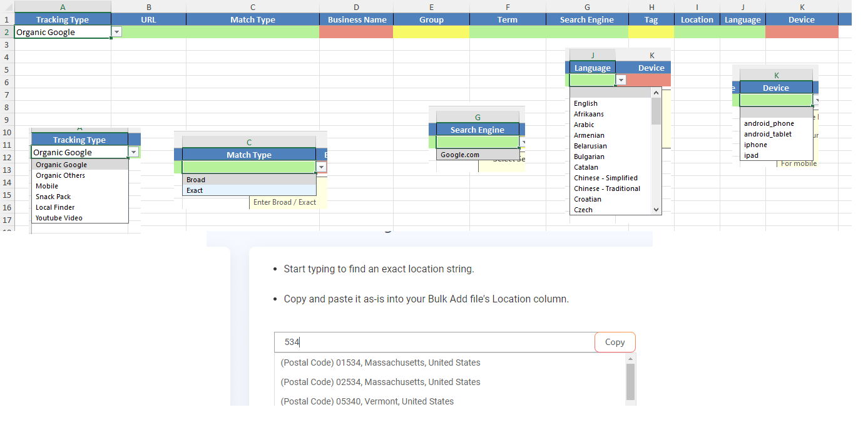868x427 pixels.
Task: Select Arabic in Language list
Action: click(611, 125)
